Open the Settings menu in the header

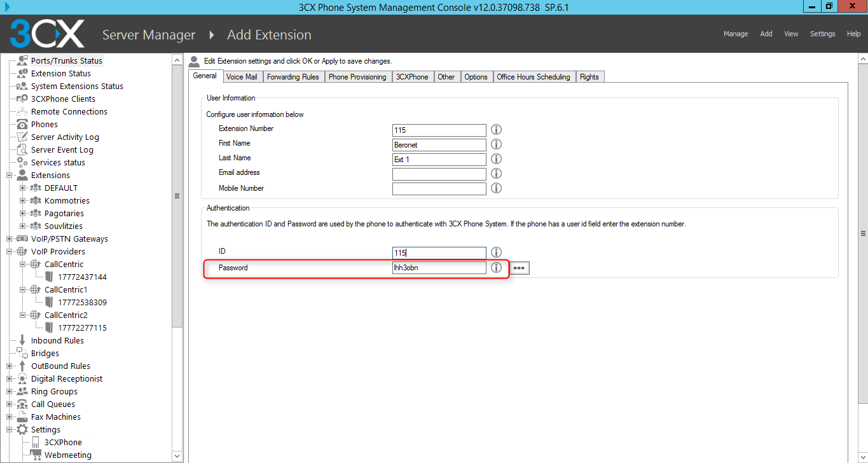pyautogui.click(x=823, y=34)
